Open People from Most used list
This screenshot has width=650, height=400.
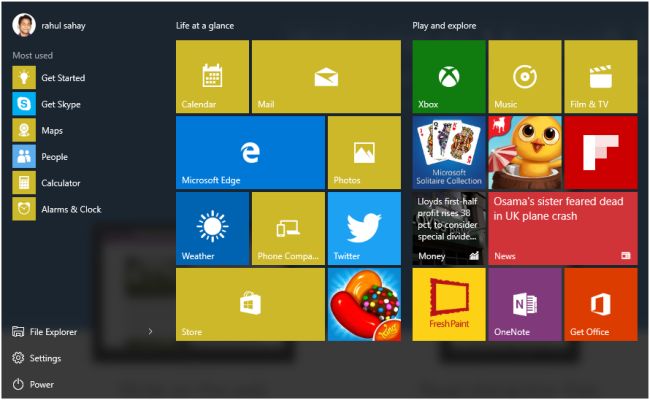tap(40, 157)
